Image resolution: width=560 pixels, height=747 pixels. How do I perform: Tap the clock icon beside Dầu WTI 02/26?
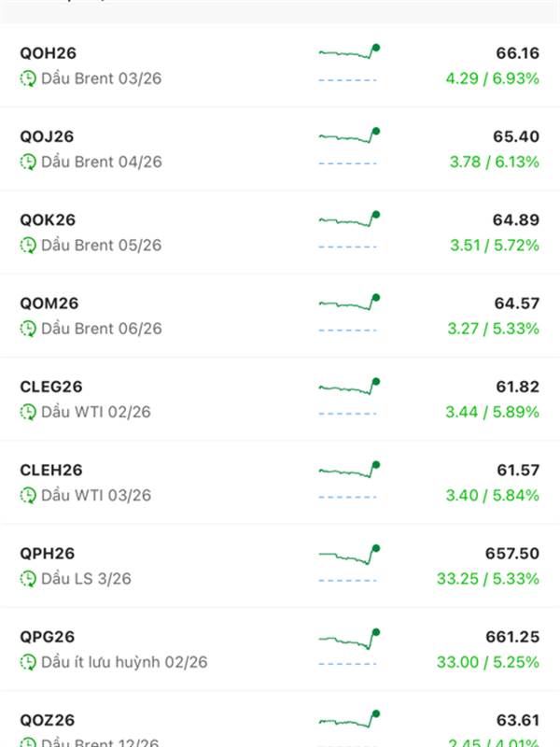click(x=28, y=412)
